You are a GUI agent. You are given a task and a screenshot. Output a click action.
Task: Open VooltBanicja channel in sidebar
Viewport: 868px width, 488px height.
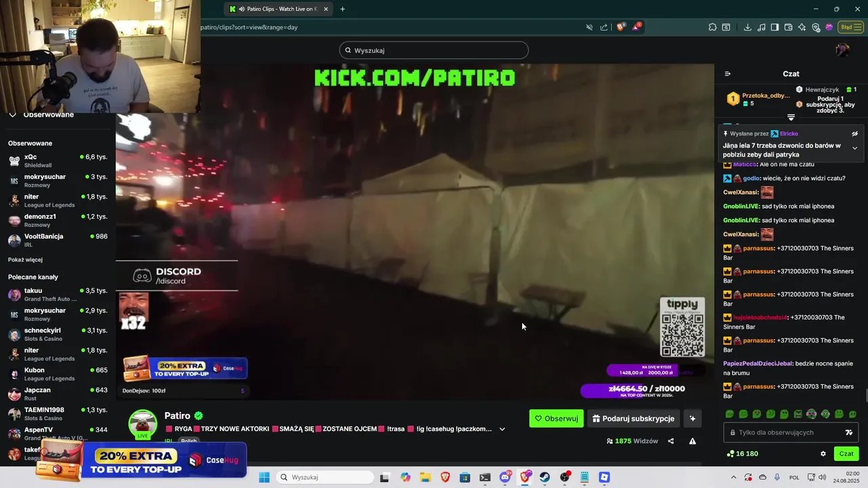coord(58,240)
